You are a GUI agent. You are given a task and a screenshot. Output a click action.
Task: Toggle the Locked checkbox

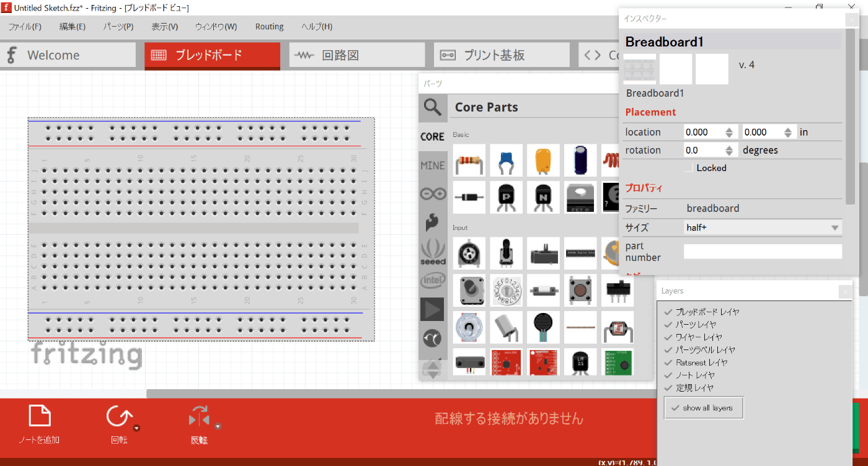[x=688, y=168]
